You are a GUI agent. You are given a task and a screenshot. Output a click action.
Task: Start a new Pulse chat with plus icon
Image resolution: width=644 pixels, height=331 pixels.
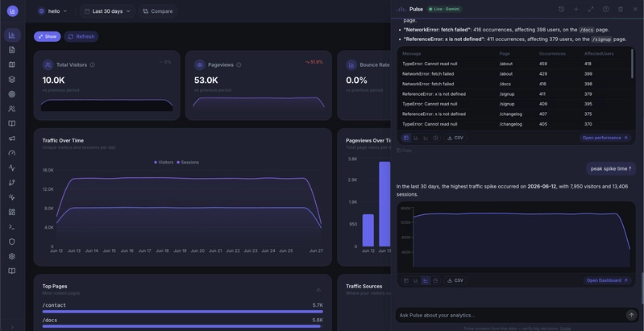(576, 9)
